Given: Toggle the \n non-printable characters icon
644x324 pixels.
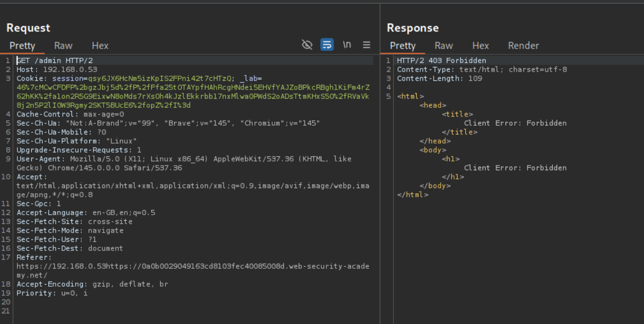Looking at the screenshot, I should (347, 45).
